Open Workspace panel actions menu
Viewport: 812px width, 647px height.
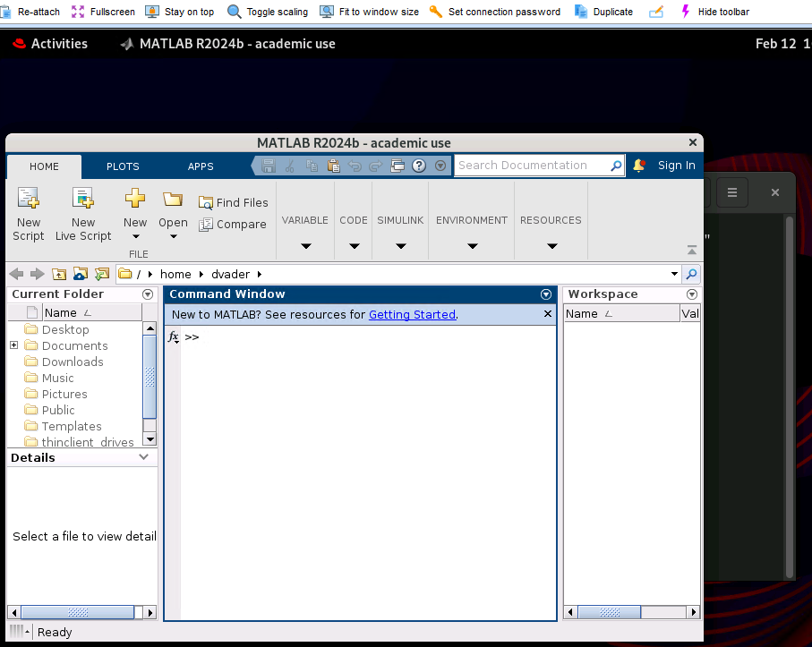click(692, 294)
